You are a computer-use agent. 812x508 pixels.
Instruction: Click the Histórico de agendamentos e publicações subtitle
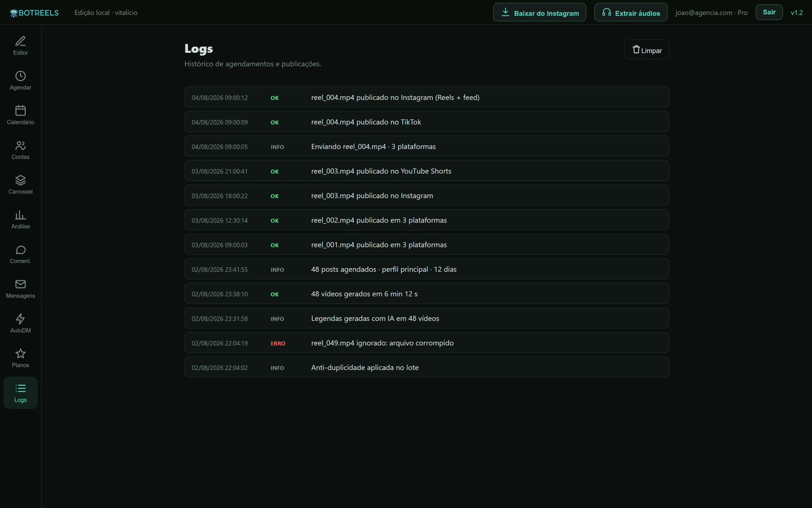point(253,64)
